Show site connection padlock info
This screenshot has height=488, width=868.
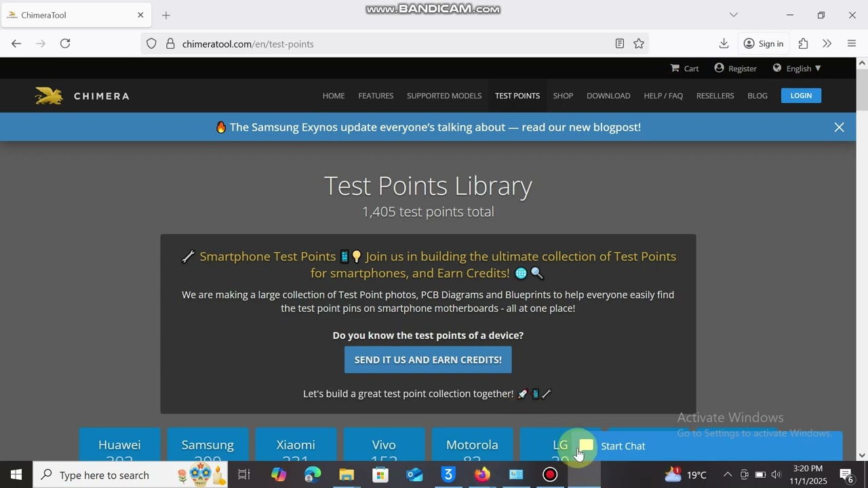[170, 43]
